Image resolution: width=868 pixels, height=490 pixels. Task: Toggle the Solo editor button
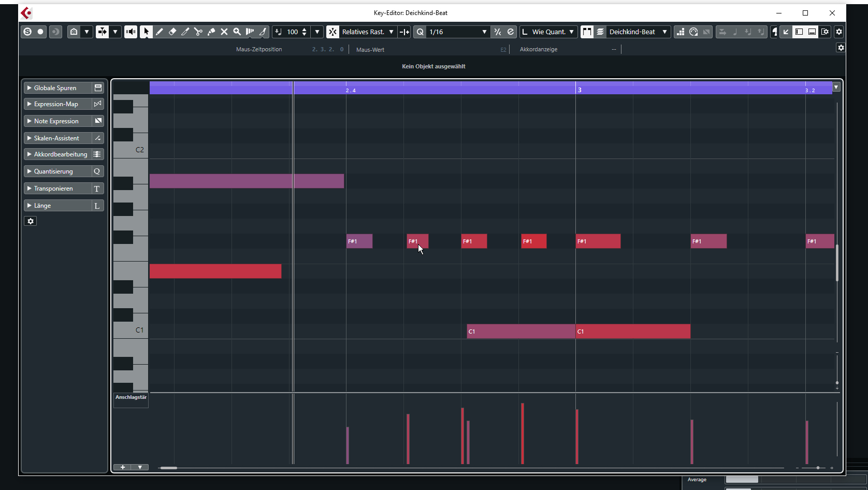click(27, 32)
